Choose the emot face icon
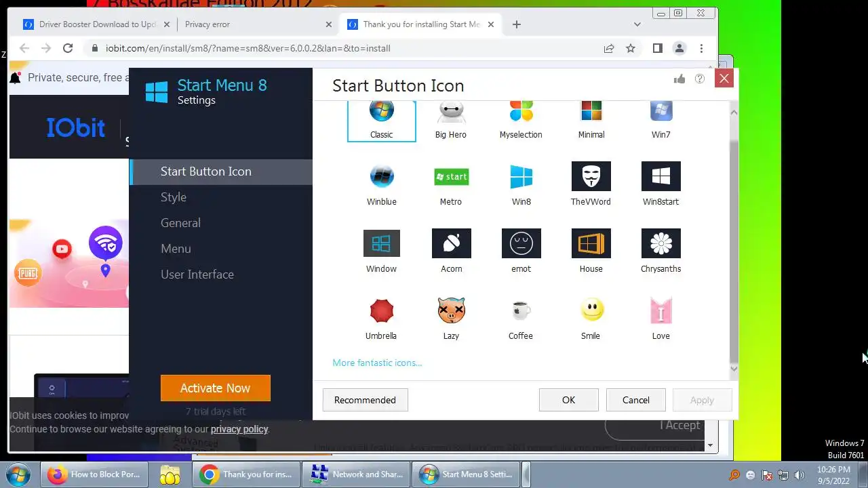Image resolution: width=868 pixels, height=488 pixels. pyautogui.click(x=521, y=251)
